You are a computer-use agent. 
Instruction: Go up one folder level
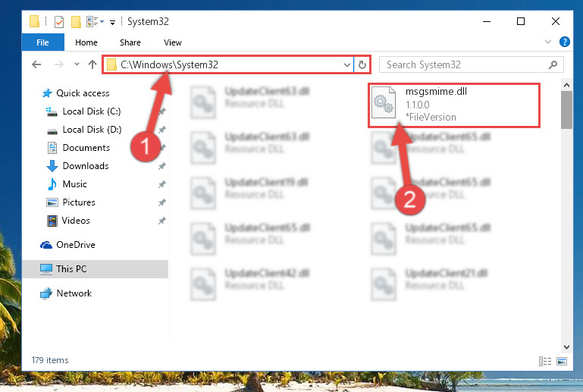(92, 64)
